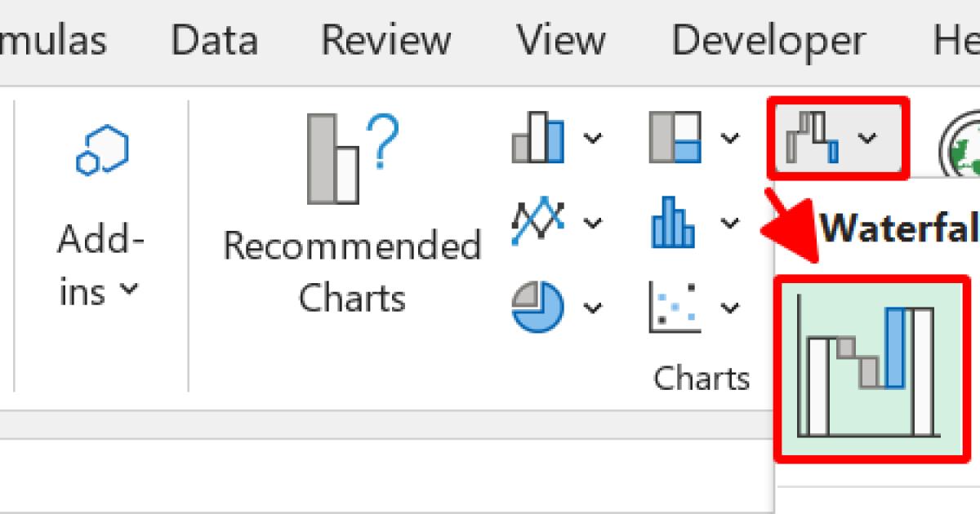Open the scatter chart dropdown arrow
Image resolution: width=980 pixels, height=514 pixels.
[729, 308]
